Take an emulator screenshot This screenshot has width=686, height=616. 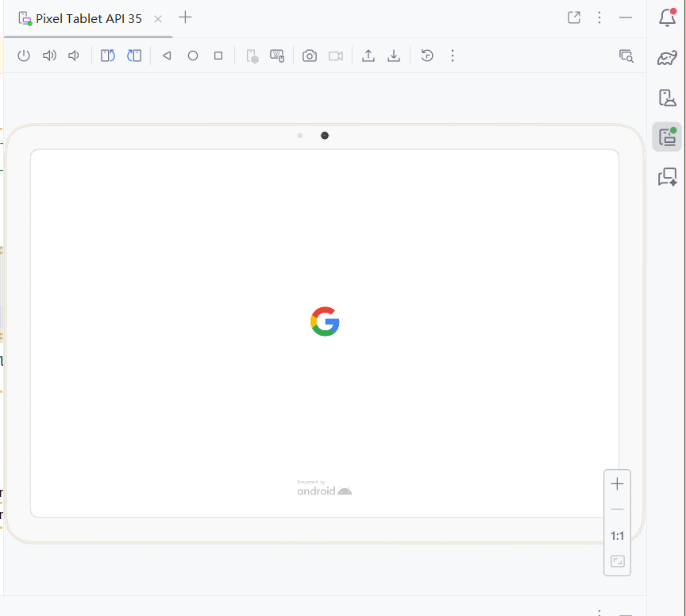click(310, 56)
